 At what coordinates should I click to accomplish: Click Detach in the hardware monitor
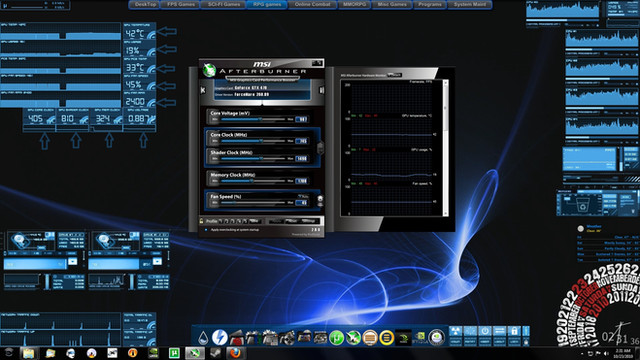coord(395,75)
